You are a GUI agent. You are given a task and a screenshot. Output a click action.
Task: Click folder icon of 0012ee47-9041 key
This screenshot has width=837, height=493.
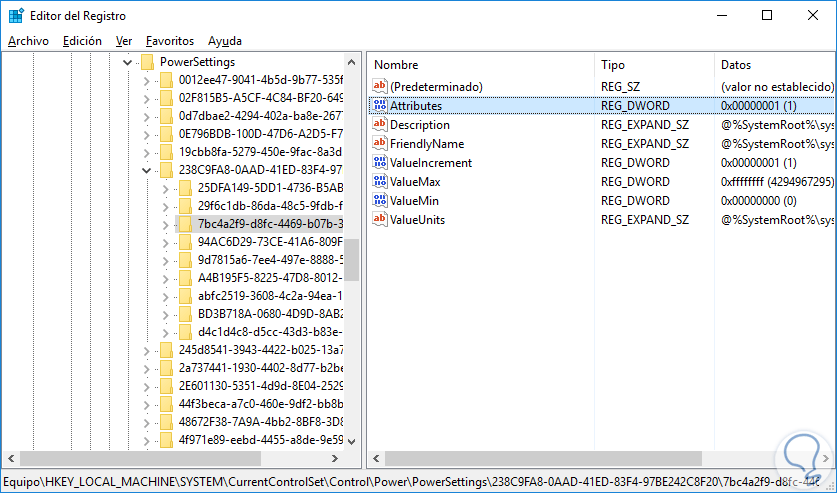click(167, 80)
